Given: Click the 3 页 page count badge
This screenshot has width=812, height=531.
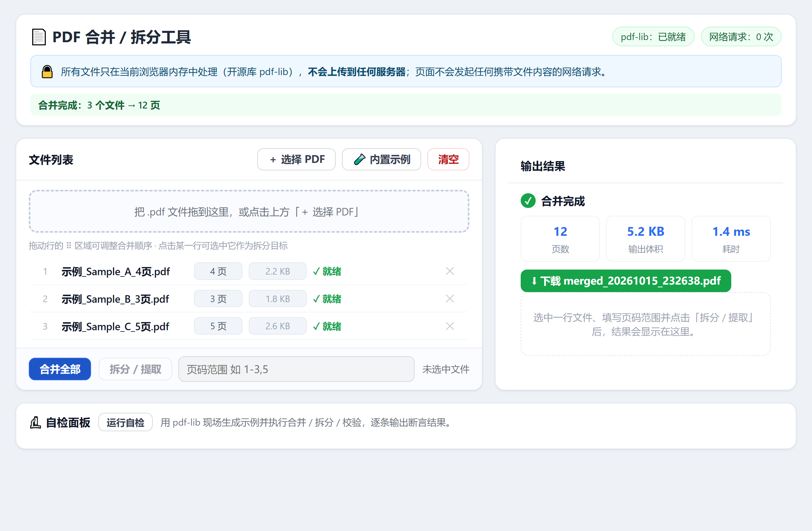Looking at the screenshot, I should point(218,299).
